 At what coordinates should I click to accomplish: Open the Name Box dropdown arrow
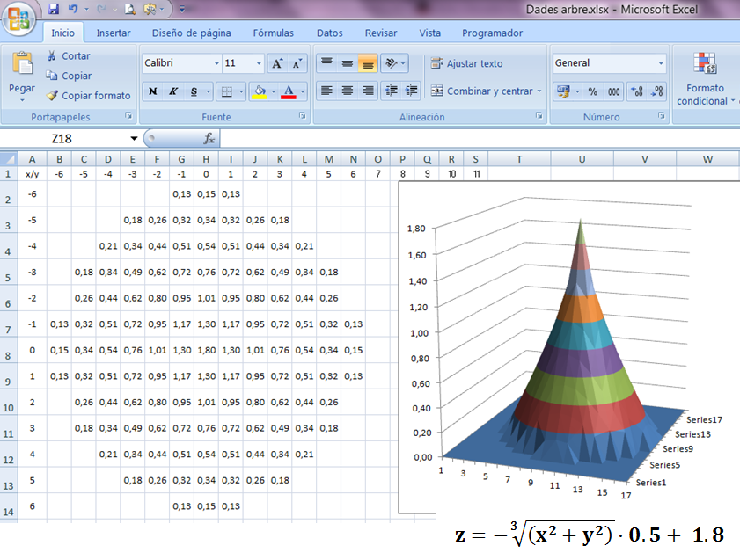[134, 138]
